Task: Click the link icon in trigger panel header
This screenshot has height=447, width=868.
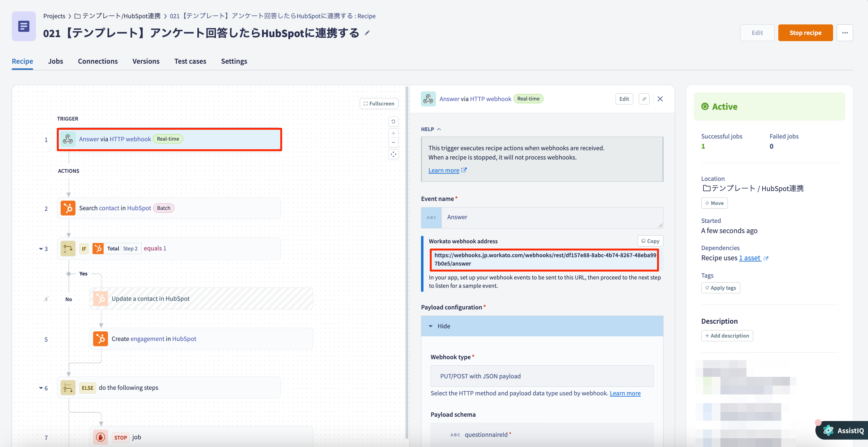Action: 644,99
